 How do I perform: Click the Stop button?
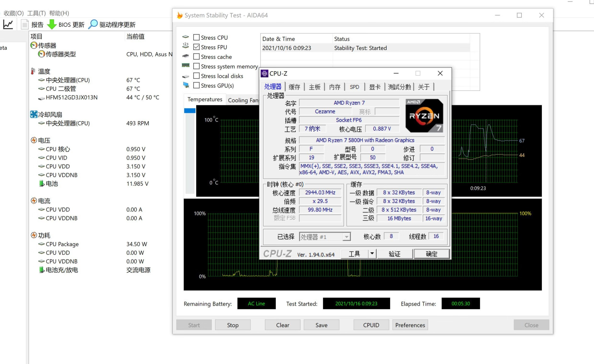233,325
